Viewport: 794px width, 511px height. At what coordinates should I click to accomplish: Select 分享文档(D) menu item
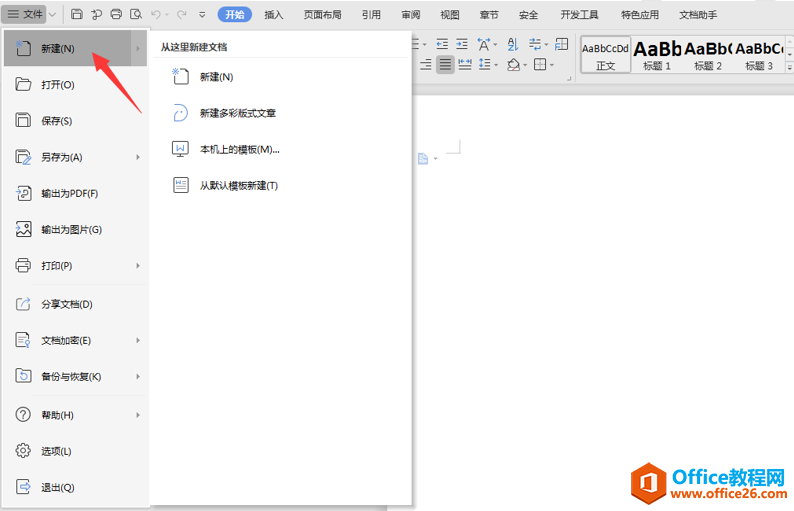75,304
